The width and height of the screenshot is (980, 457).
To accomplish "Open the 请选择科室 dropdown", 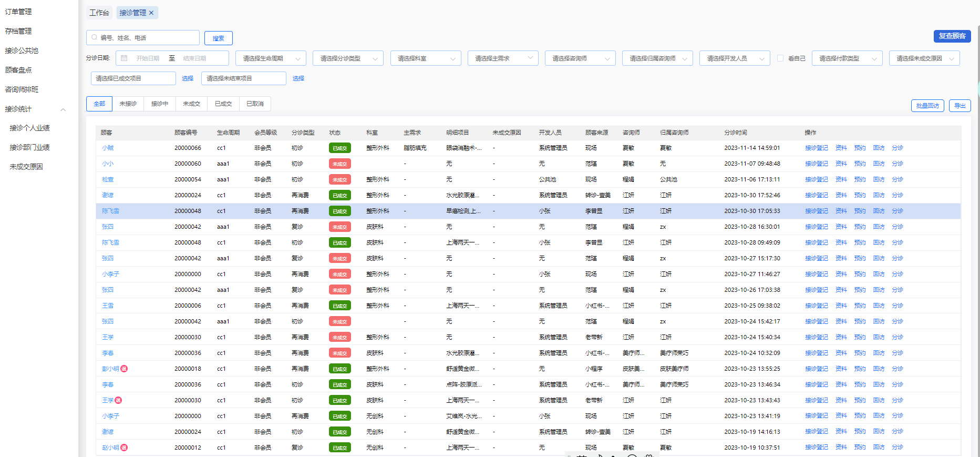I will point(426,58).
